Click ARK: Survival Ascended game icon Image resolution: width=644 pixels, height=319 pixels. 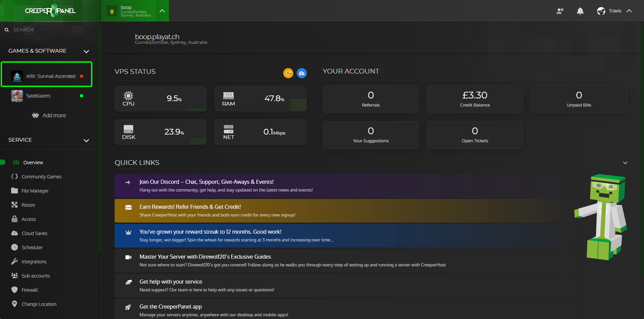[17, 76]
